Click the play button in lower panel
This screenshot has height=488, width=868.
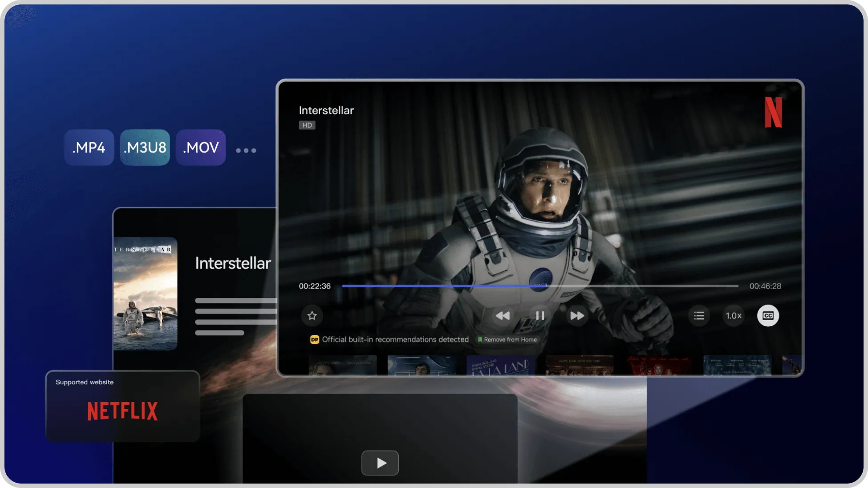380,463
